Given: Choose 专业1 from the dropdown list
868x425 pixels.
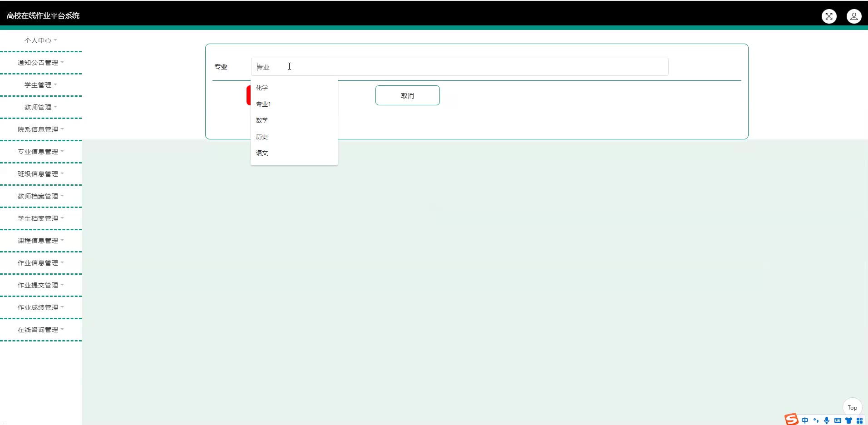Looking at the screenshot, I should point(294,104).
